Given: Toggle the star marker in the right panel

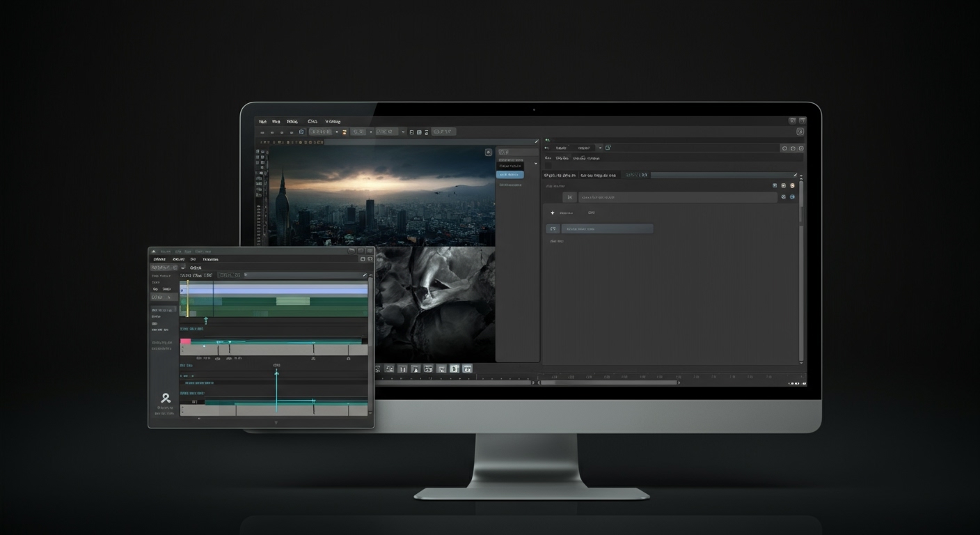Looking at the screenshot, I should click(x=553, y=212).
